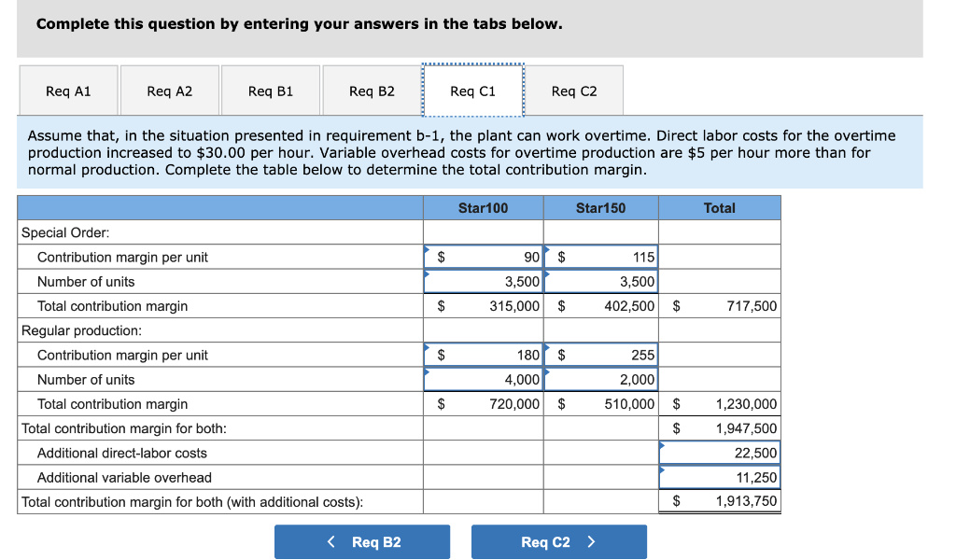
Task: Edit Star100 regular production units 4,000
Action: point(484,379)
